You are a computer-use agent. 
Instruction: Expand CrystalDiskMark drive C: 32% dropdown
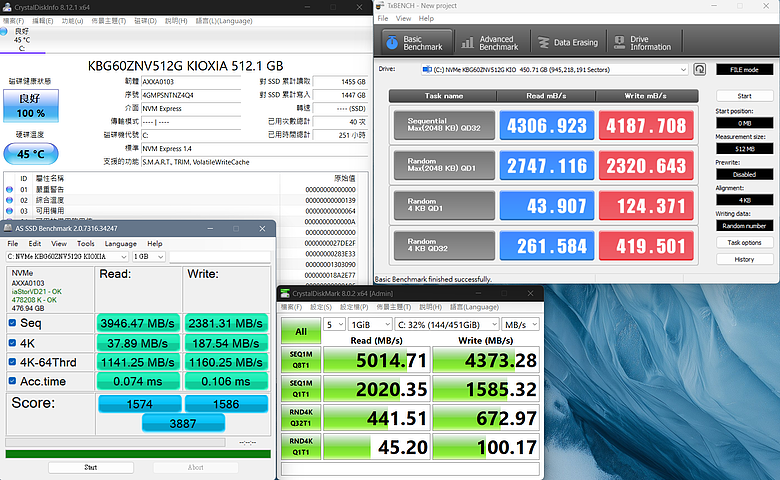pos(447,325)
